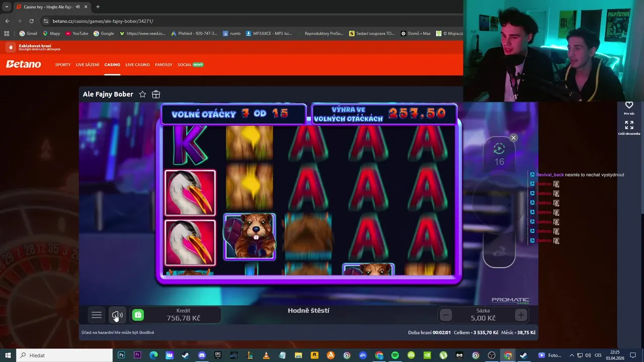Open Rockstar Games launcher from taskbar
This screenshot has width=644, height=362.
coord(314,355)
